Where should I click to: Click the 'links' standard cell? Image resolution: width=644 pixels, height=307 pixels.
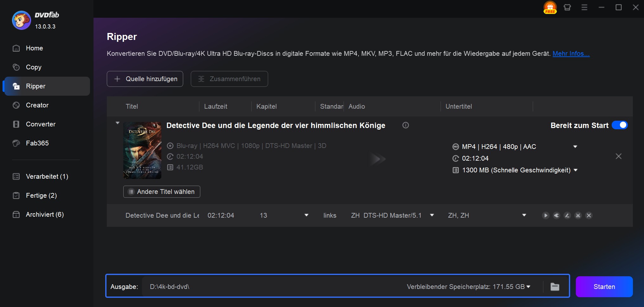tap(330, 215)
